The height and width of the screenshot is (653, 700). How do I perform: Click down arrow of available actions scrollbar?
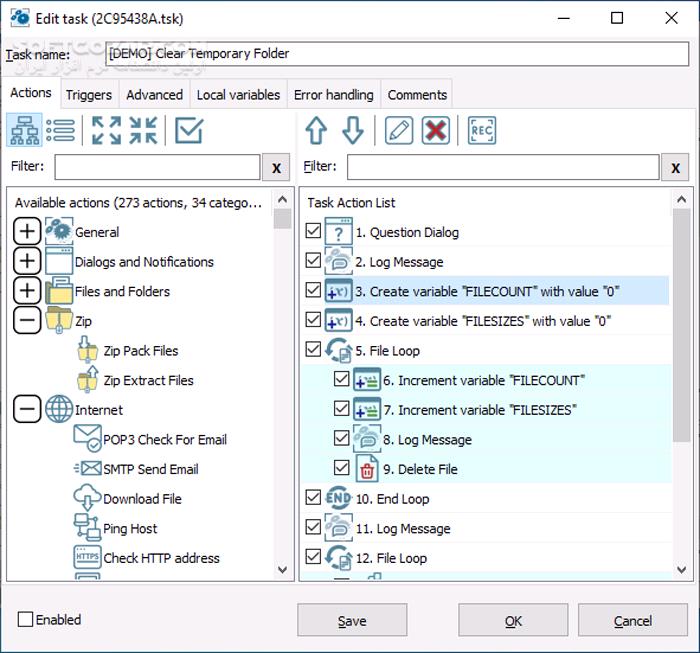point(282,570)
